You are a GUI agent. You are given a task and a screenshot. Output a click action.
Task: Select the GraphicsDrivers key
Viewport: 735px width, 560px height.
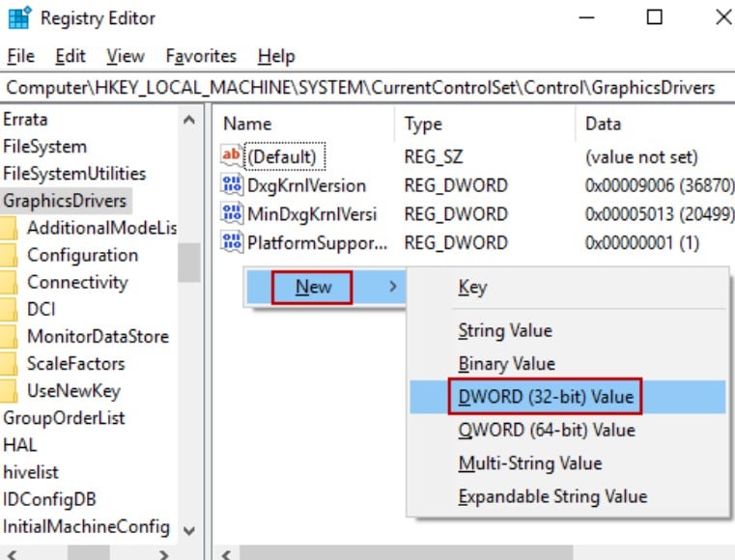tap(65, 201)
